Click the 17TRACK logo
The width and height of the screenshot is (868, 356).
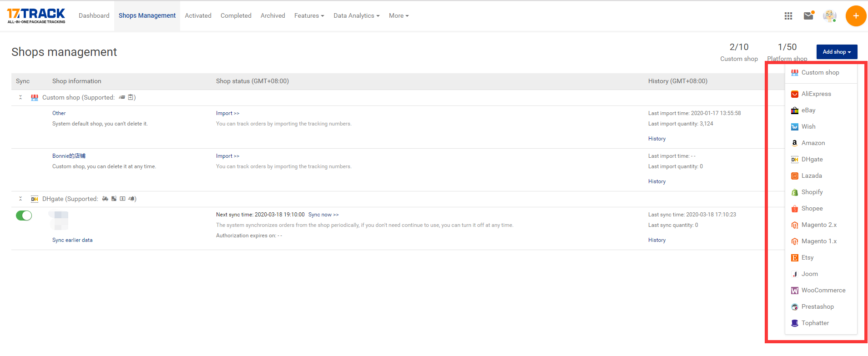pyautogui.click(x=36, y=15)
